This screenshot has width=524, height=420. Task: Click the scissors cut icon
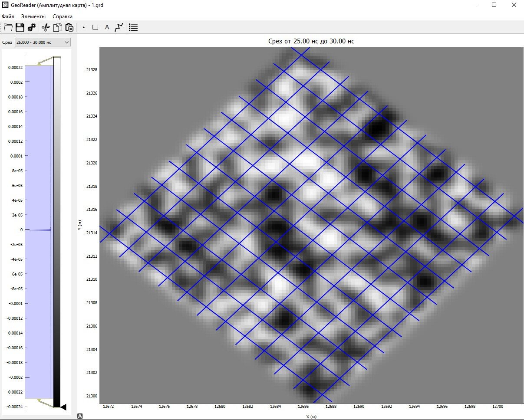click(x=46, y=27)
